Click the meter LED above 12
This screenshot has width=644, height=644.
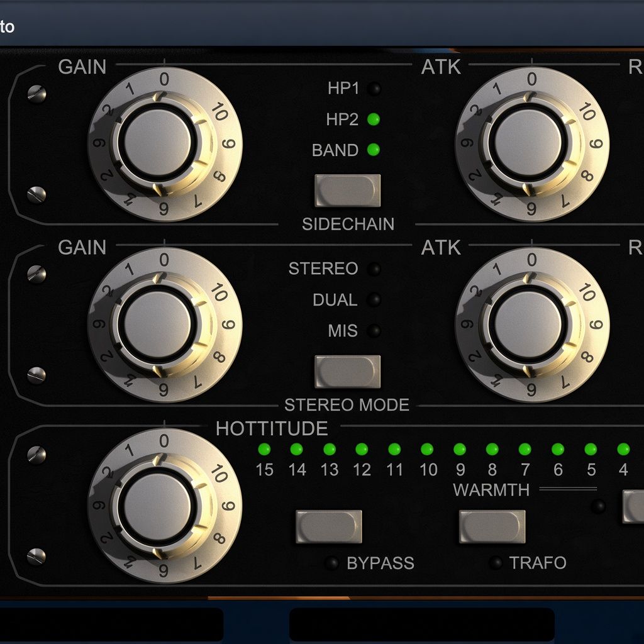(362, 449)
